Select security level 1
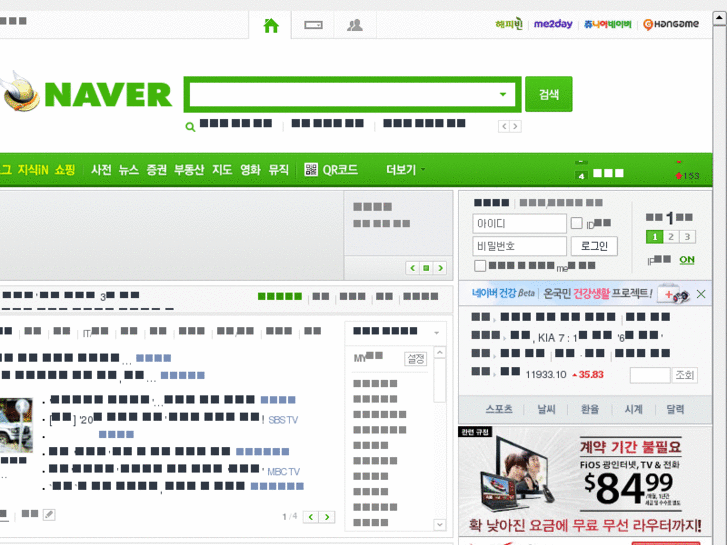The height and width of the screenshot is (545, 727). pyautogui.click(x=654, y=237)
